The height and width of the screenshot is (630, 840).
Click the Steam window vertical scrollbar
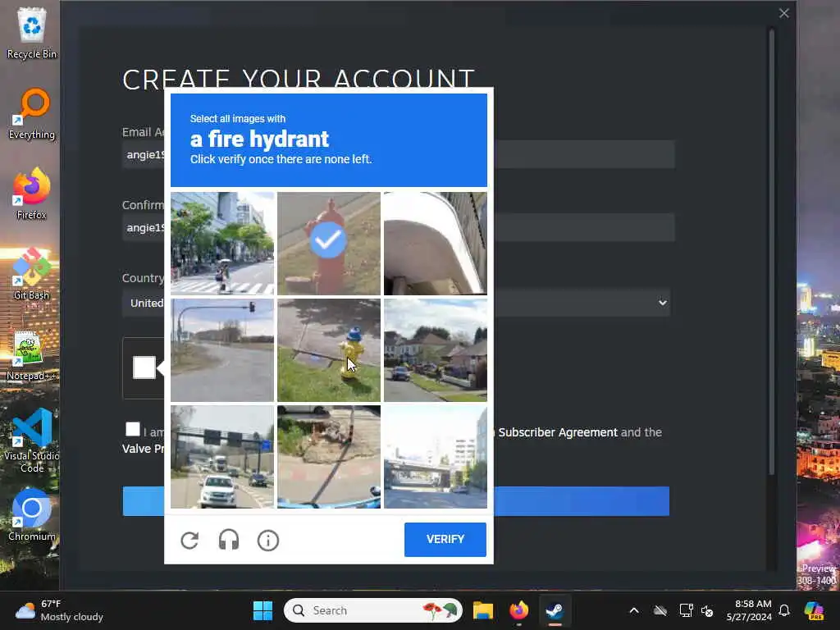point(771,252)
